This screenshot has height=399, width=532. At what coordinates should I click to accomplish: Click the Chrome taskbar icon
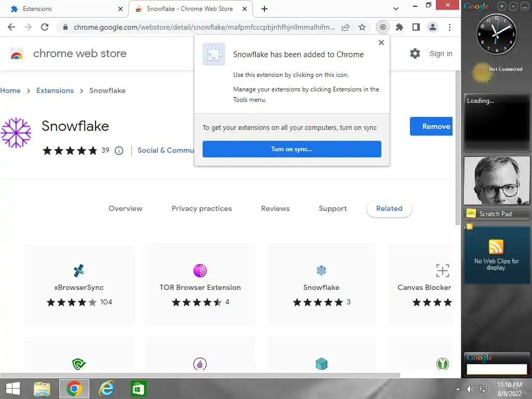point(74,389)
